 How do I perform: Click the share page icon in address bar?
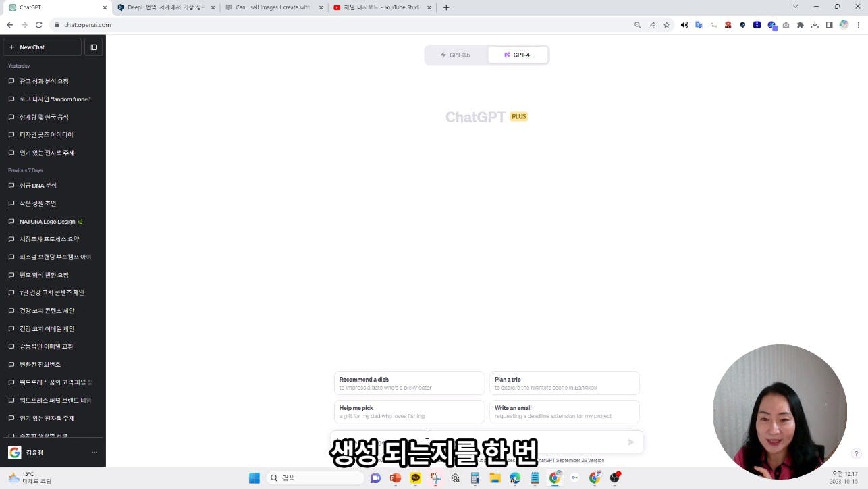point(652,25)
